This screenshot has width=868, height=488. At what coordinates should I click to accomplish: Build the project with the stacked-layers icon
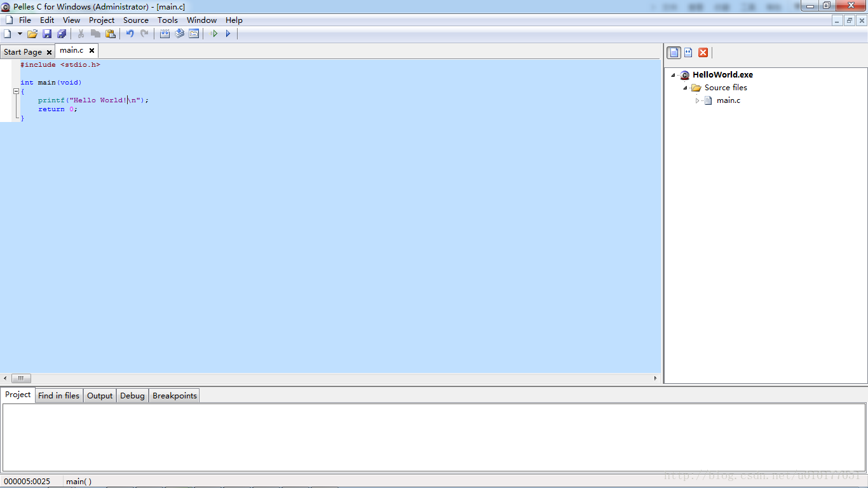coord(179,34)
